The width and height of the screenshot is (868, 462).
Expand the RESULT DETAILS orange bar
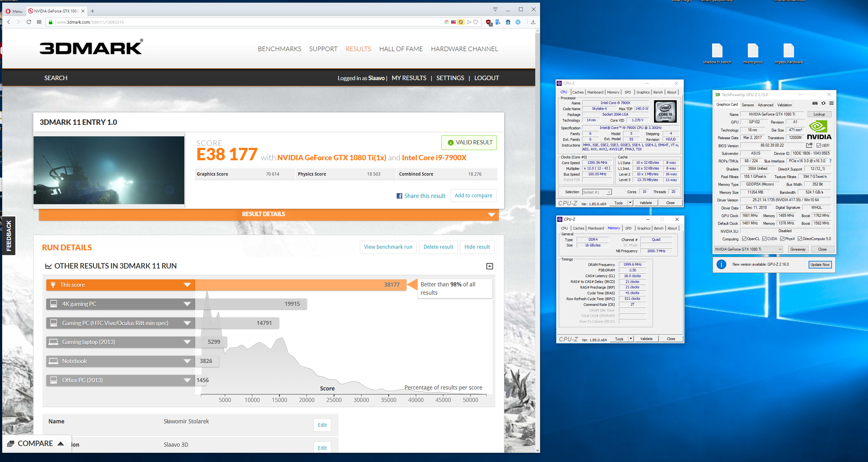[269, 214]
